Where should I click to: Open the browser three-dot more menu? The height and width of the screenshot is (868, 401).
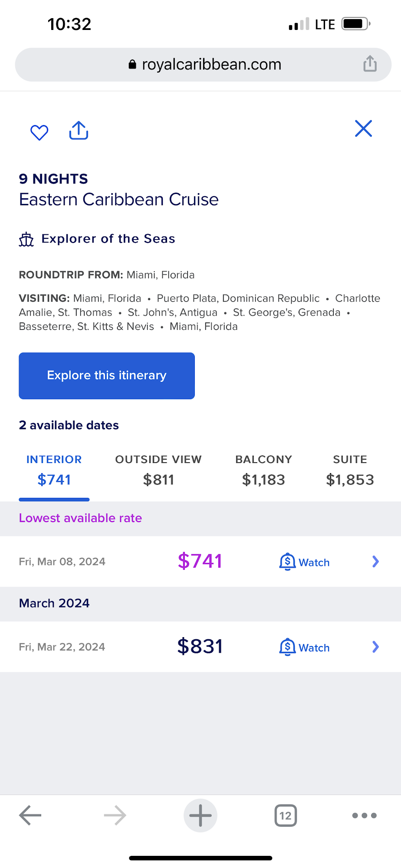tap(364, 815)
